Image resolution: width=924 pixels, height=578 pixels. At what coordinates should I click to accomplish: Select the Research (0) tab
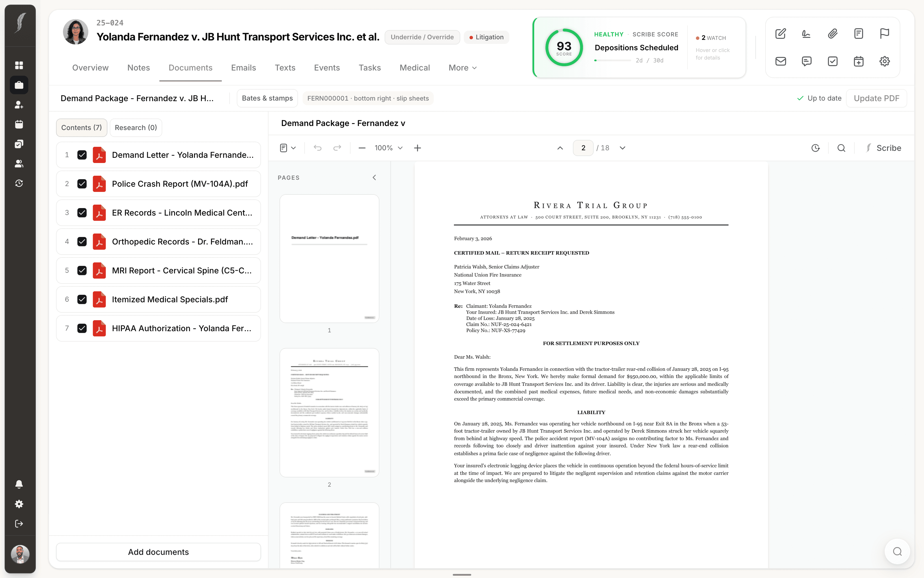135,128
